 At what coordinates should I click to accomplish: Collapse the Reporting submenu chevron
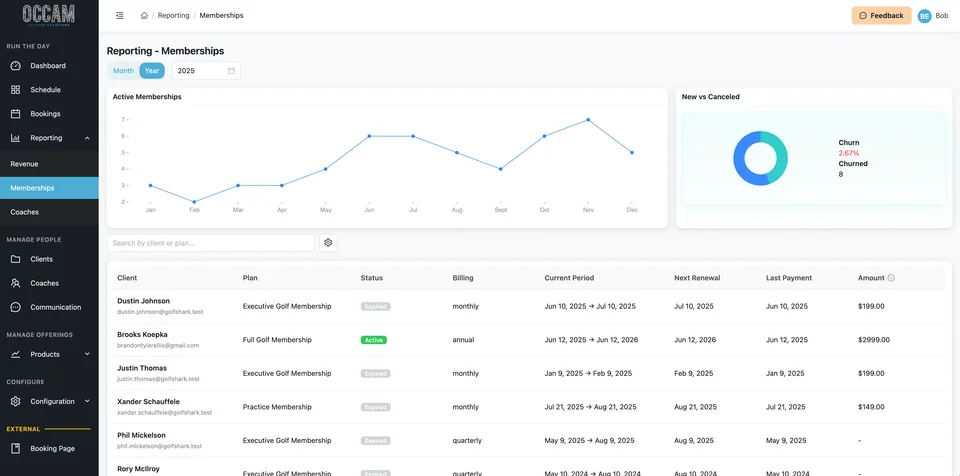[87, 138]
